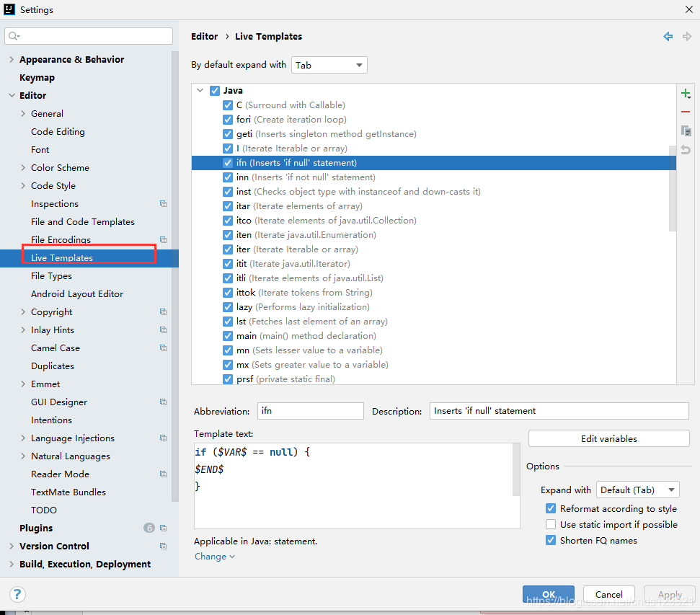Close the Settings dialog window

(689, 9)
